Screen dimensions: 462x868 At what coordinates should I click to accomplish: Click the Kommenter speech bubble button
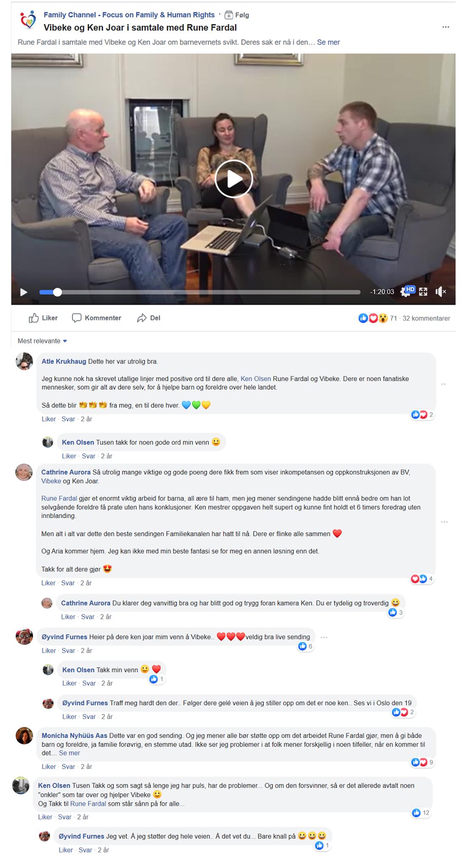(97, 318)
